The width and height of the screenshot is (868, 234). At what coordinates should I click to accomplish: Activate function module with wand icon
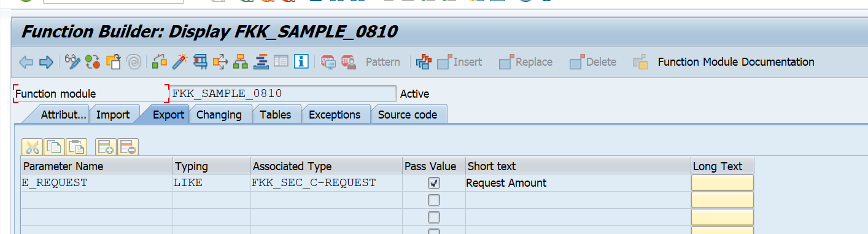click(x=180, y=61)
